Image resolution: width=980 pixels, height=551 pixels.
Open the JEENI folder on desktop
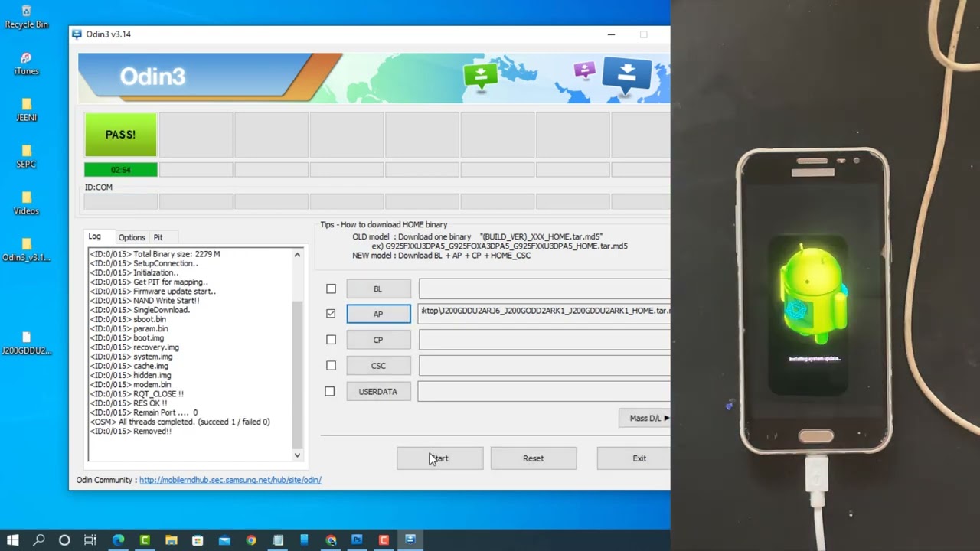(x=26, y=111)
